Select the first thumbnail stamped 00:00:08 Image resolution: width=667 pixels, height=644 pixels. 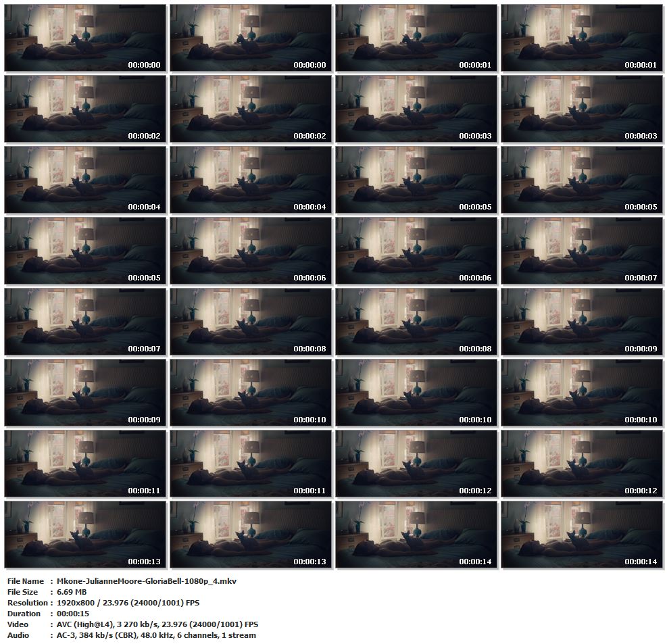click(x=251, y=322)
